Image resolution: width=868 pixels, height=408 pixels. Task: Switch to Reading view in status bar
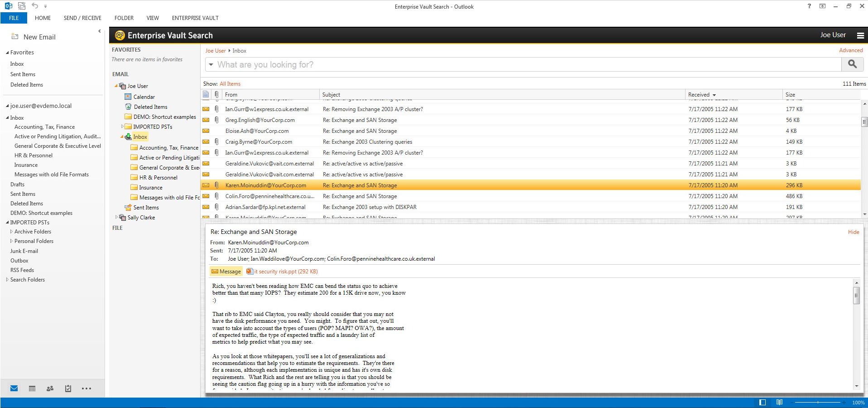tap(779, 402)
